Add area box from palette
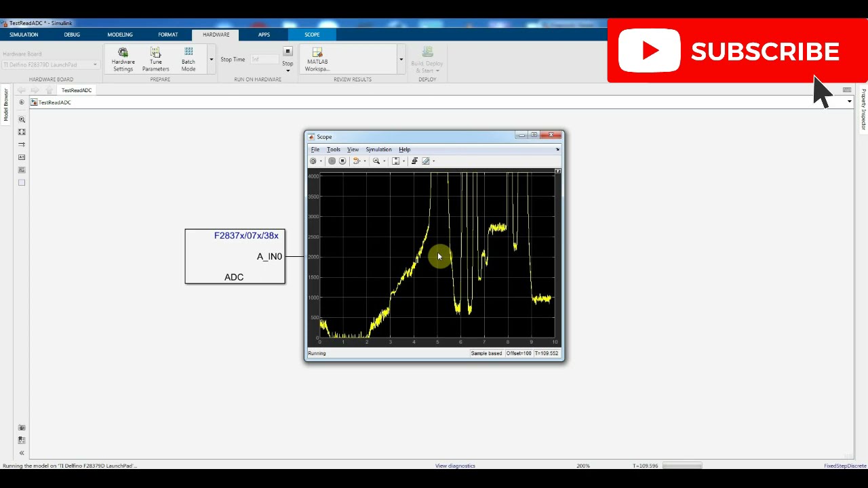This screenshot has height=488, width=868. [x=22, y=182]
